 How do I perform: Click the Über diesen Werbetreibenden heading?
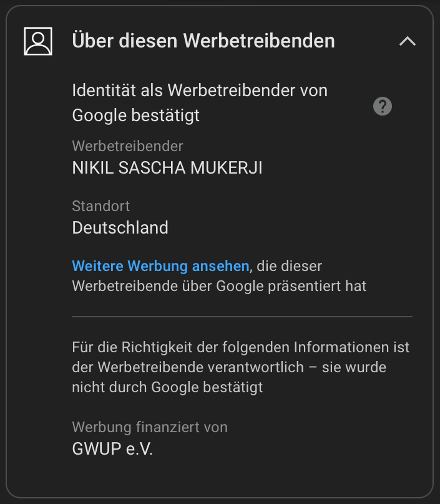point(203,41)
